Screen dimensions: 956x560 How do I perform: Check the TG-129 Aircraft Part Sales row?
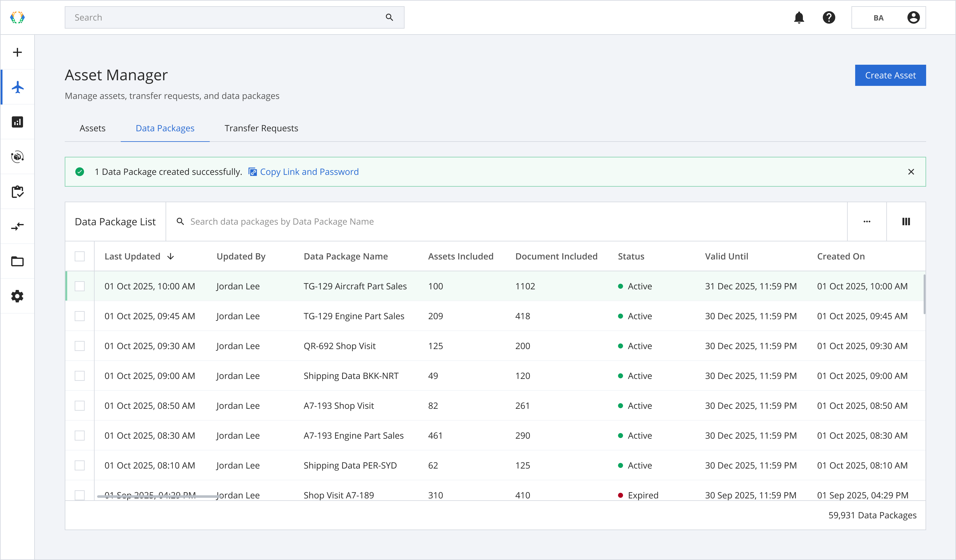click(x=80, y=286)
